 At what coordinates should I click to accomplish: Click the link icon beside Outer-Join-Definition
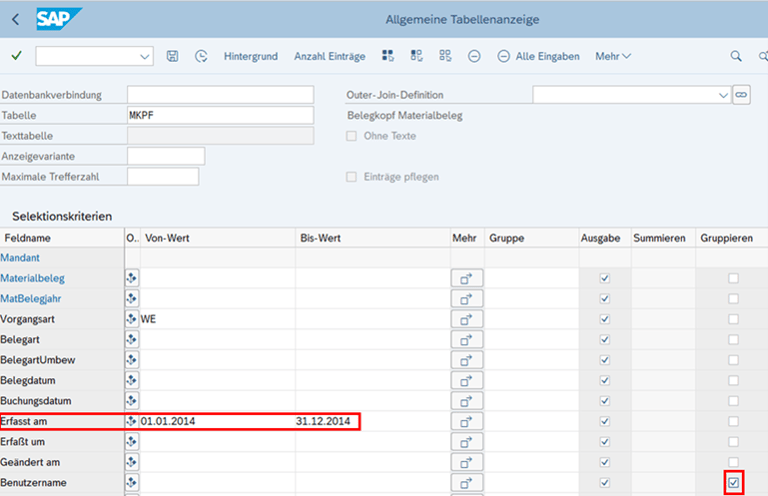[741, 94]
